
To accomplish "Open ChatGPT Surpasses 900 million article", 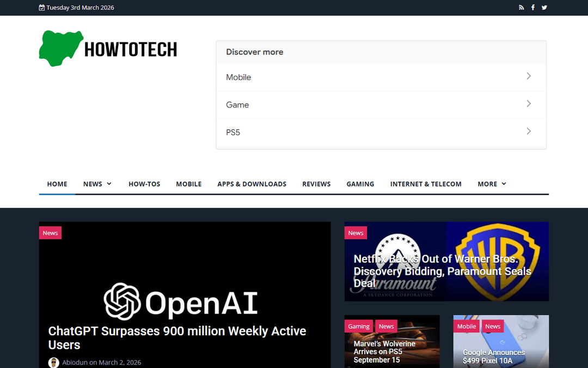I will (177, 338).
